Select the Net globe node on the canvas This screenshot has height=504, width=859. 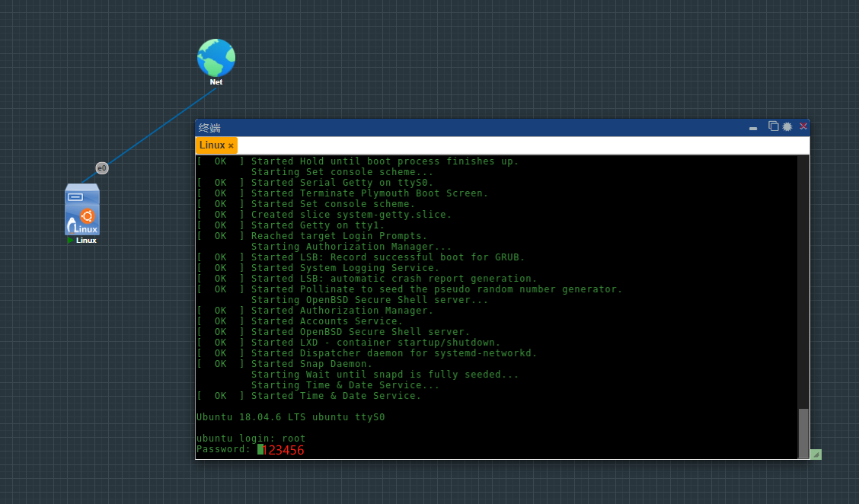(216, 57)
